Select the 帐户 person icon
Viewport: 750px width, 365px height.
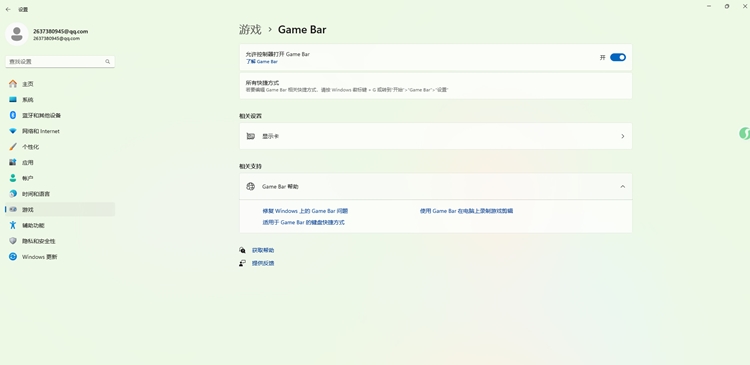(x=13, y=178)
